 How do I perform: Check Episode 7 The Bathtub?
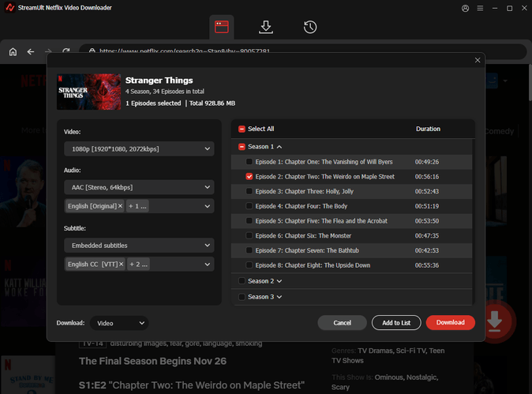[x=249, y=250]
